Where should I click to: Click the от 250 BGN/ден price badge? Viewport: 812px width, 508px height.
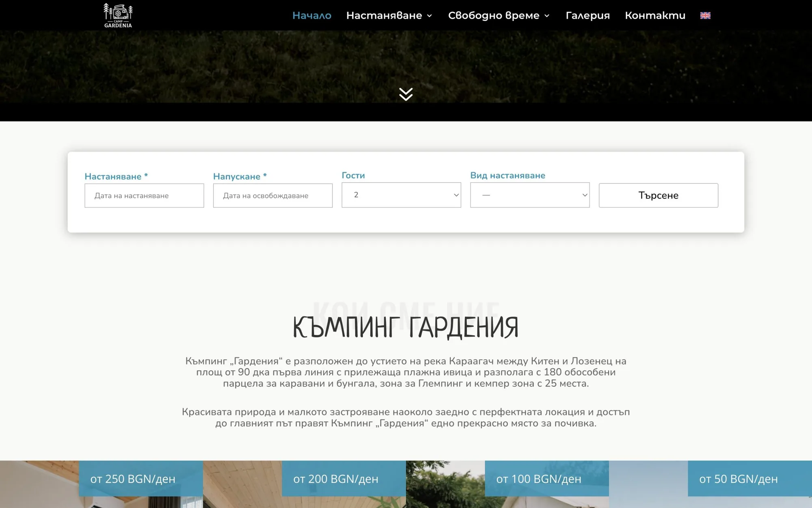click(x=141, y=478)
